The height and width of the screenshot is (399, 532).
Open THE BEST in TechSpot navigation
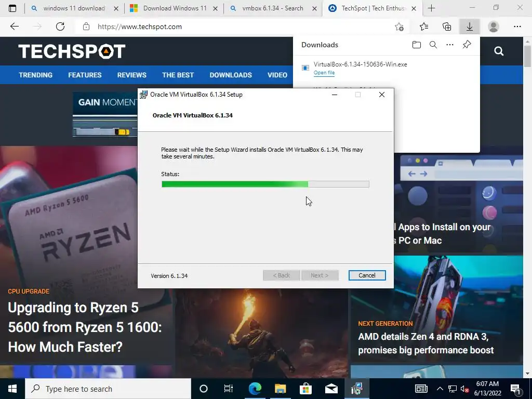coord(178,75)
